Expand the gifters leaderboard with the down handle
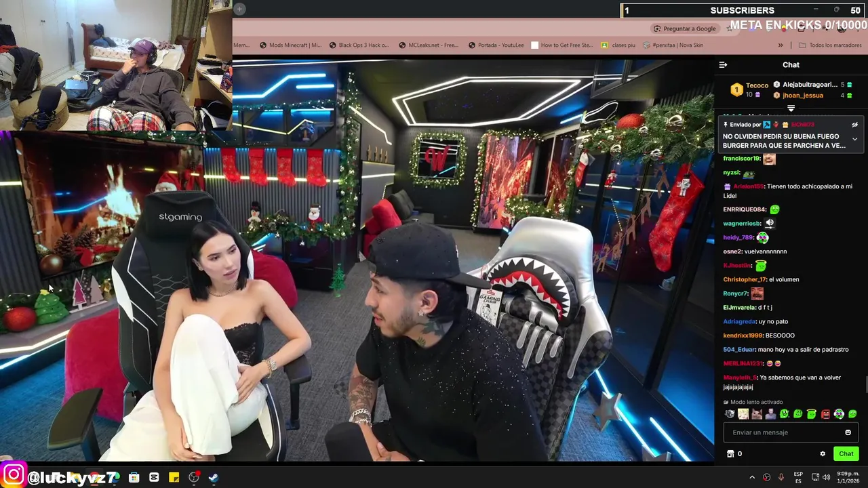Viewport: 868px width, 488px height. click(x=791, y=108)
